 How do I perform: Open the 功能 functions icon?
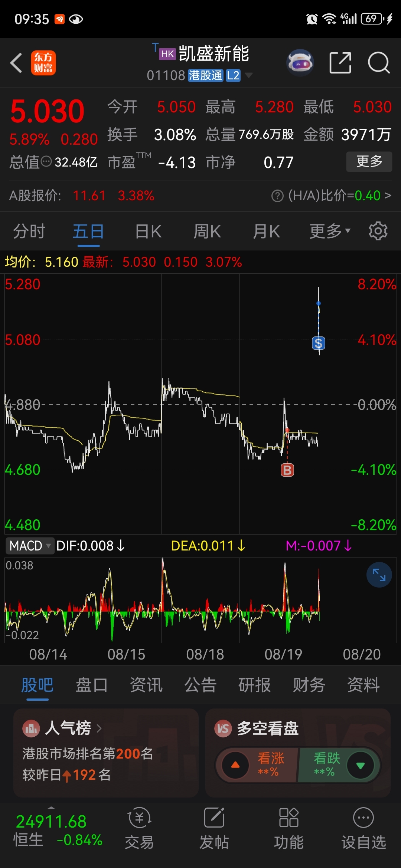pos(289,828)
